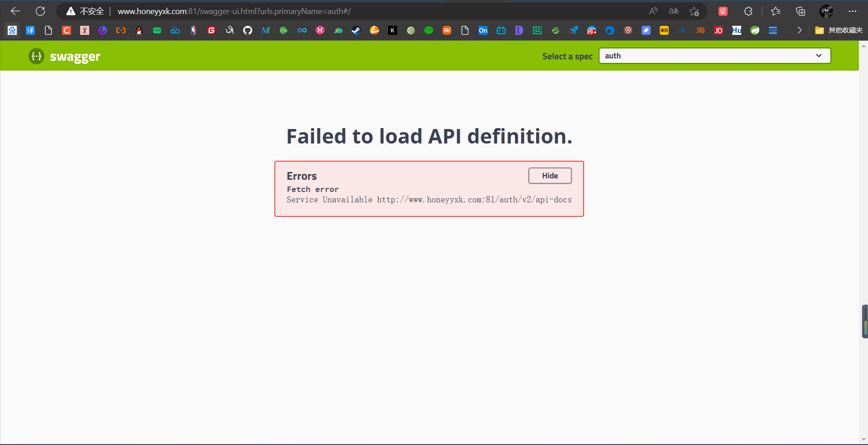Open the blue On bookmark

click(483, 30)
